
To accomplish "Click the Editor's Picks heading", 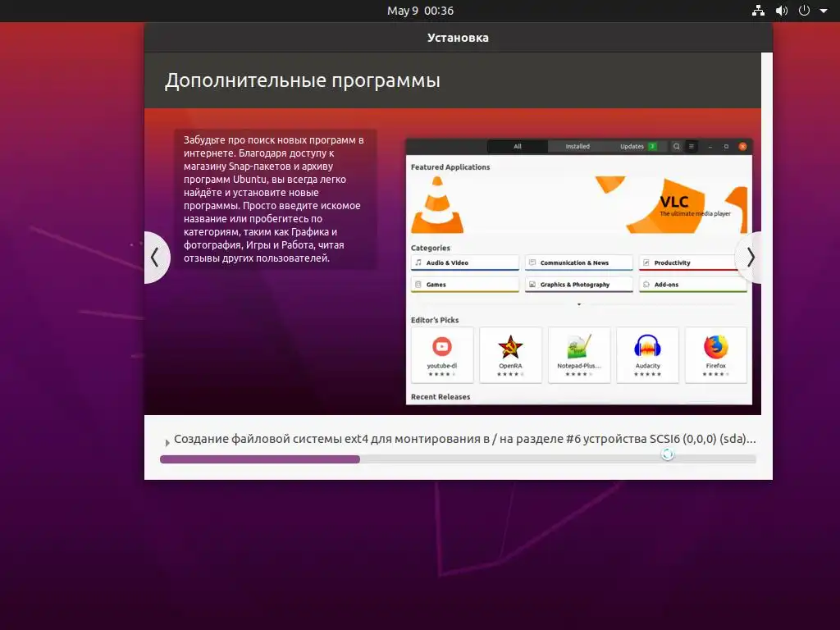I will (435, 320).
